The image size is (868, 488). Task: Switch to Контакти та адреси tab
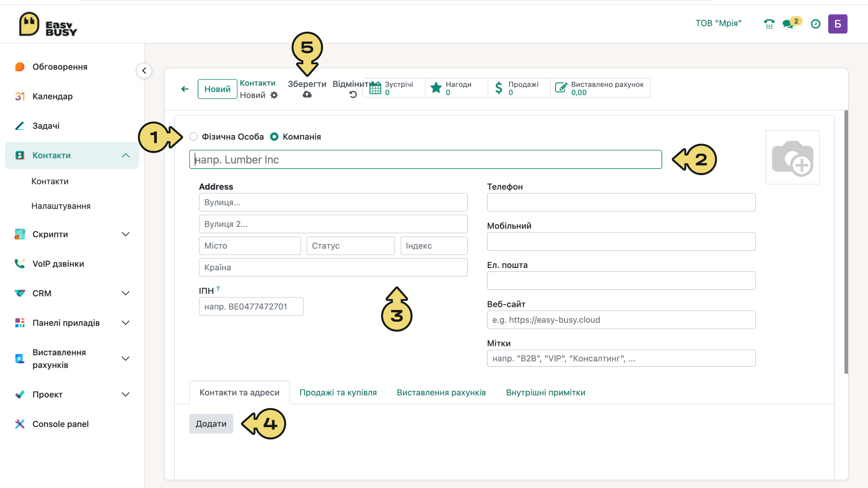coord(239,393)
